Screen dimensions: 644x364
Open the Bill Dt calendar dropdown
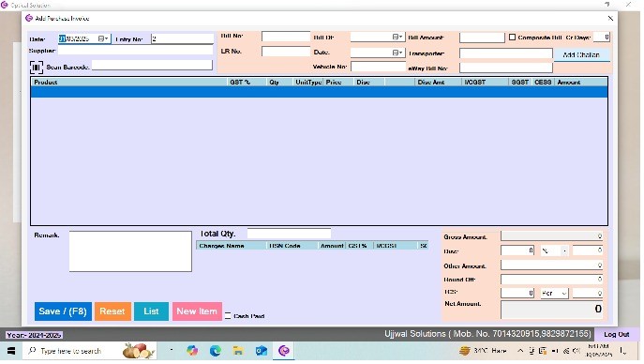[397, 37]
